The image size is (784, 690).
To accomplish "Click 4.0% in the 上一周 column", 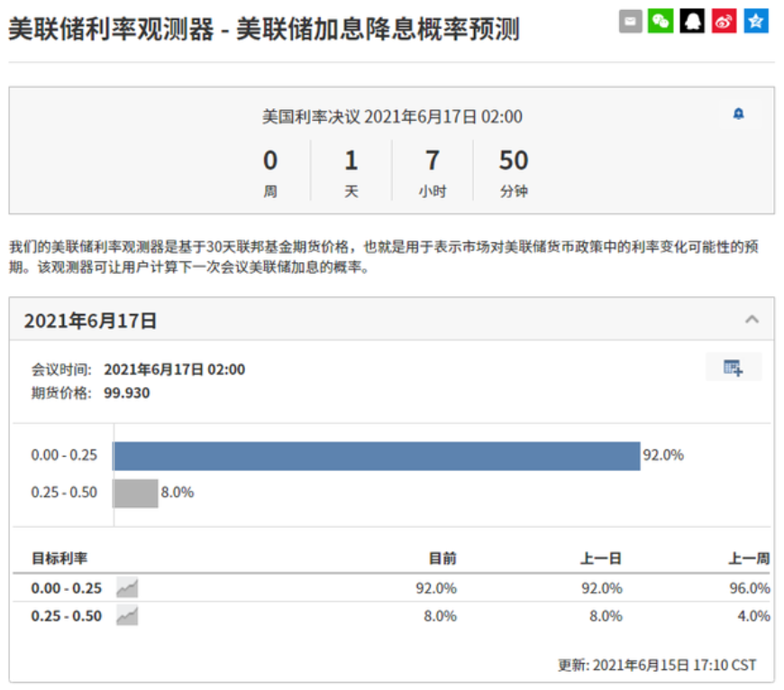I will click(753, 615).
